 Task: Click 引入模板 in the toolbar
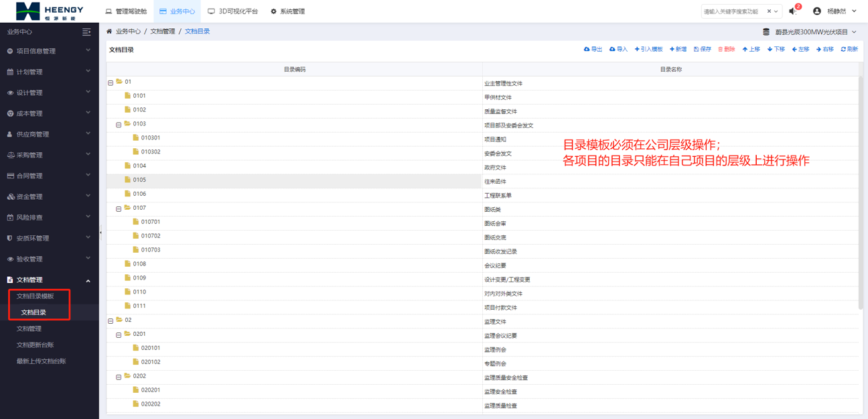[648, 50]
